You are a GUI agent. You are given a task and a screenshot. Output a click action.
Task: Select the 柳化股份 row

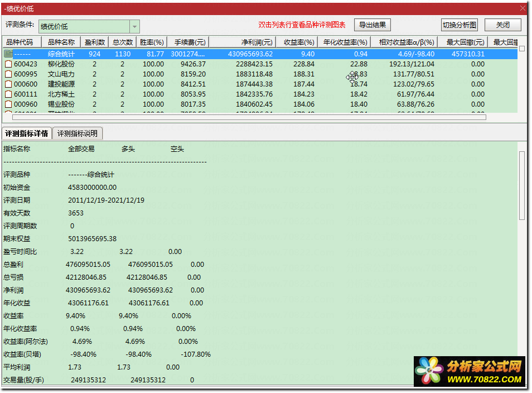click(x=260, y=64)
